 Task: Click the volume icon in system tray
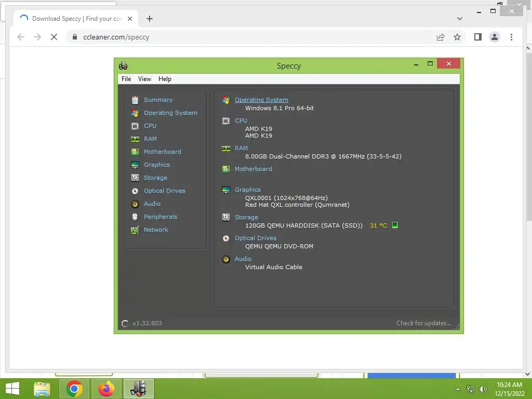click(x=483, y=389)
